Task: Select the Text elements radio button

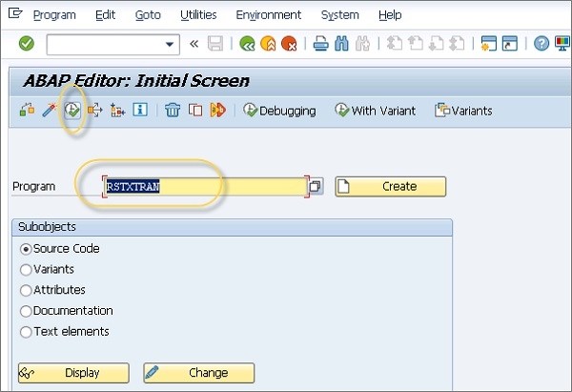Action: [x=26, y=332]
